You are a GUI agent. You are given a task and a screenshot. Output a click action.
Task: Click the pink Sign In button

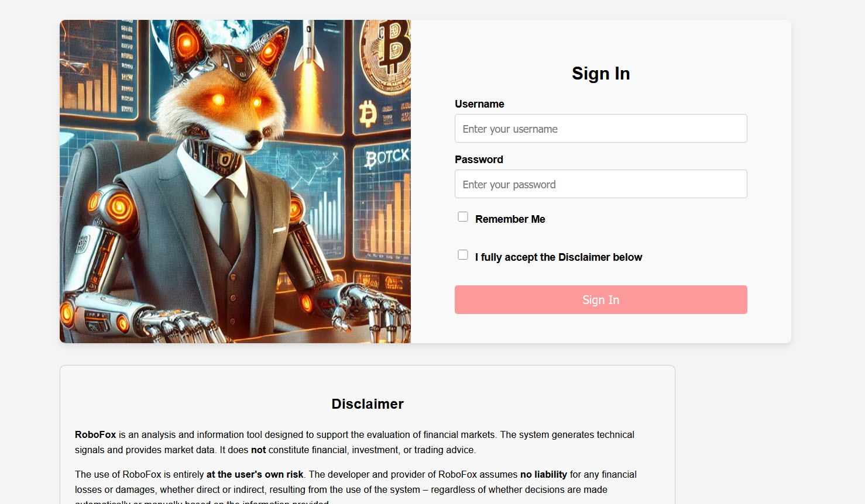(x=601, y=300)
